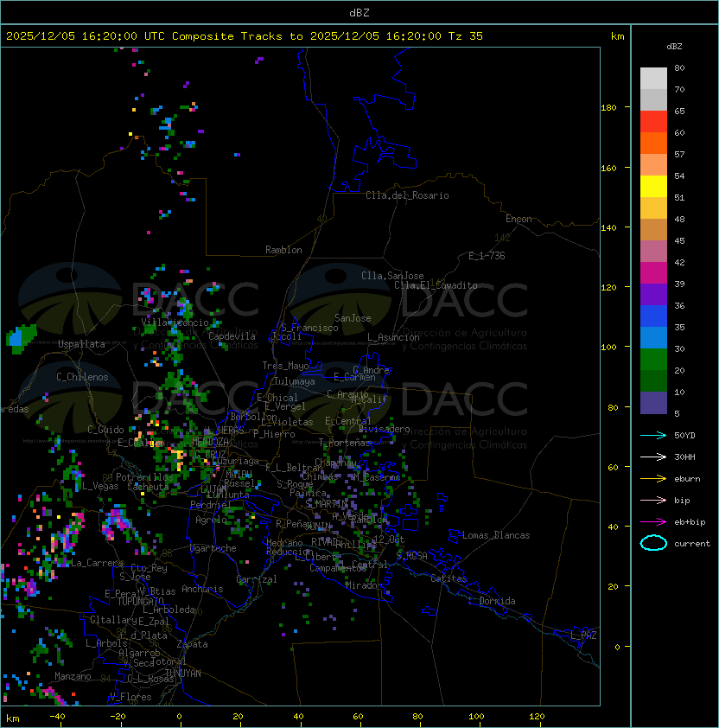The height and width of the screenshot is (728, 719).
Task: Click the Uspallata location label
Action: pyautogui.click(x=81, y=344)
